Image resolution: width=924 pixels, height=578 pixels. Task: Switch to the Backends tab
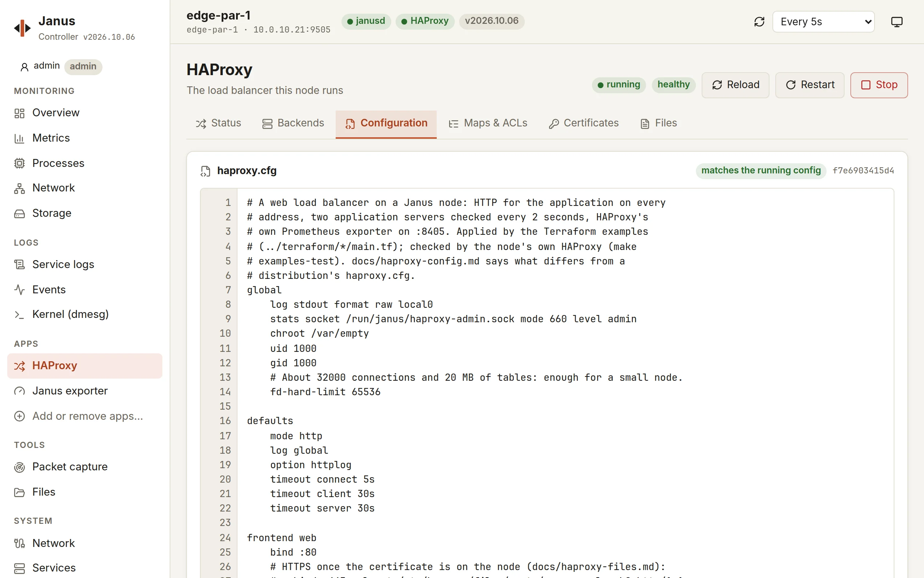click(x=293, y=124)
